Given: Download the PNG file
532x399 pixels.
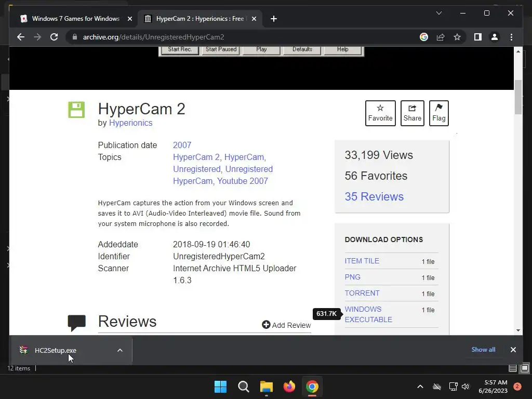Looking at the screenshot, I should point(353,277).
